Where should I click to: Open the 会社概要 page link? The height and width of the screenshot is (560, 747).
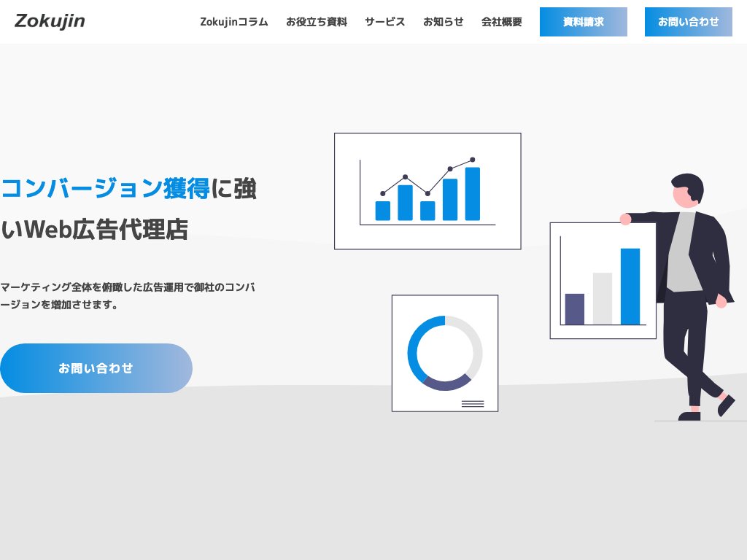tap(500, 22)
